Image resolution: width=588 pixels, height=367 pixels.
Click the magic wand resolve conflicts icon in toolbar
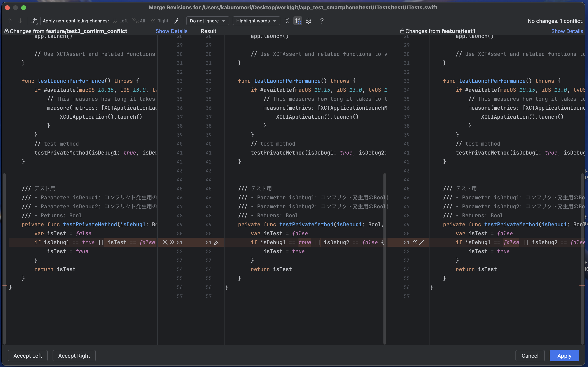point(176,21)
